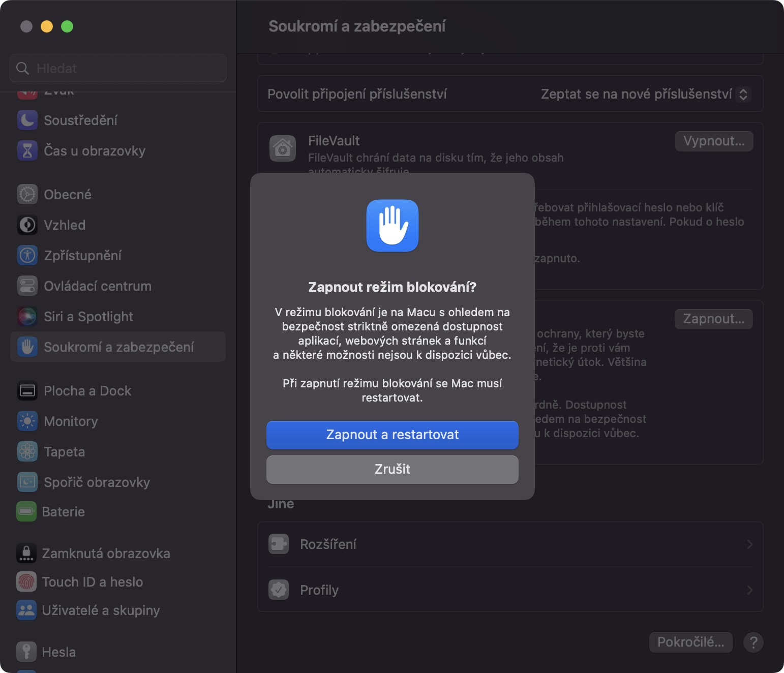Open the accessory connection dropdown
784x673 pixels.
[645, 94]
